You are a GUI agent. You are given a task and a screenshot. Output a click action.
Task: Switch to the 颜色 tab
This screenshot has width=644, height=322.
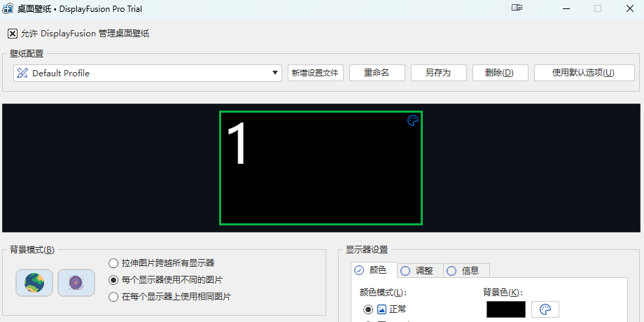coord(374,270)
